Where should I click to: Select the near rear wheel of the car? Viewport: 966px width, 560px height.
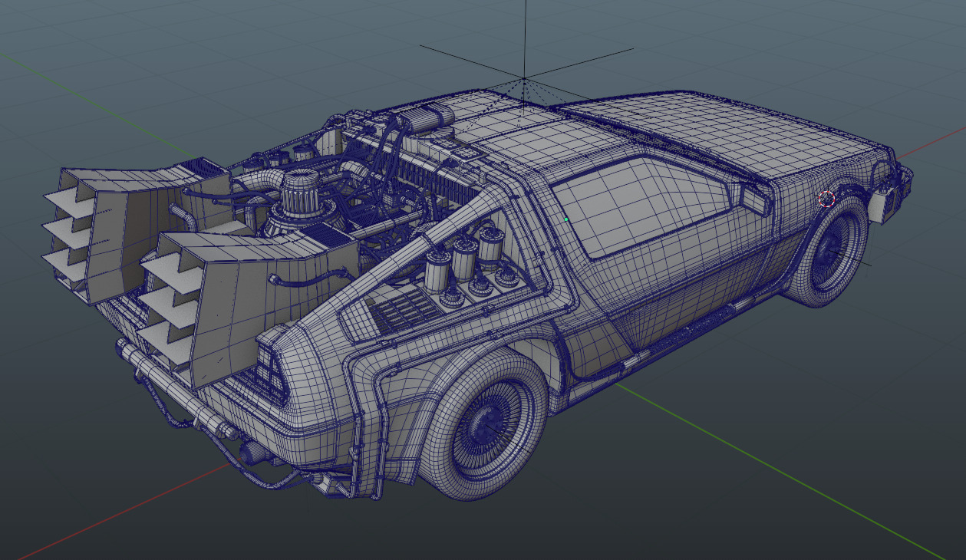485,425
